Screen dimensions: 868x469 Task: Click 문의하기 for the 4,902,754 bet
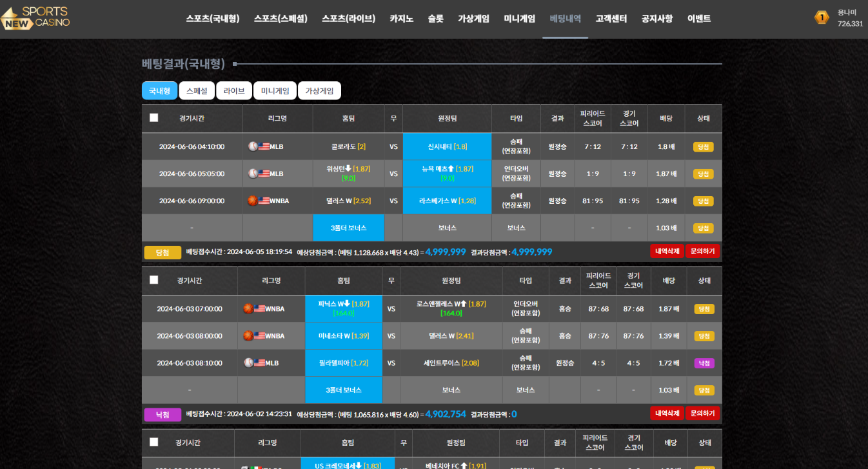click(702, 413)
